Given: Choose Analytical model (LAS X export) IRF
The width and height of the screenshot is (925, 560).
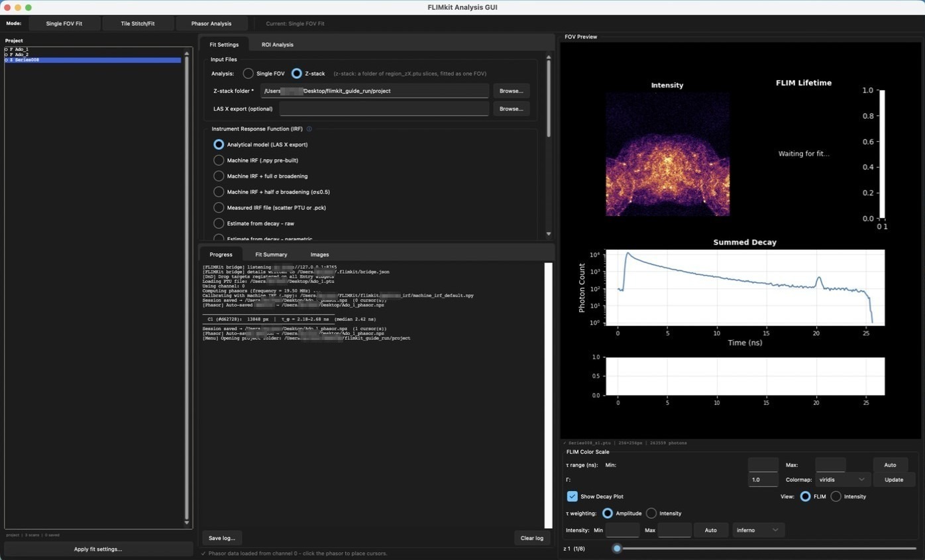Looking at the screenshot, I should [x=219, y=144].
